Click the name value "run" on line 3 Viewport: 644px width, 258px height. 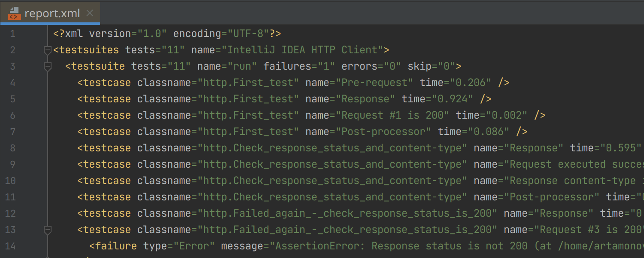pos(242,67)
